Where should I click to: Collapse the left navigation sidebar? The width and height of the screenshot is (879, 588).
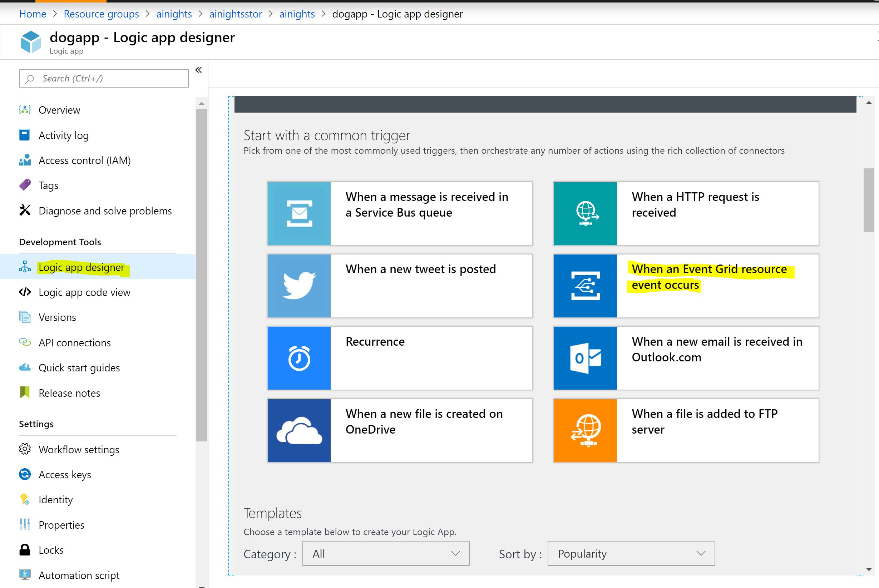[199, 70]
